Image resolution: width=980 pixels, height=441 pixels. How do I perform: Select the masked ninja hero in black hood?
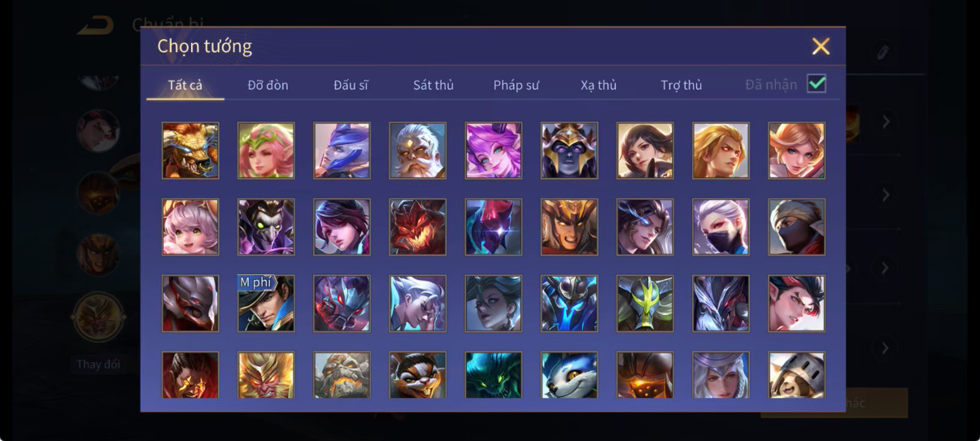pyautogui.click(x=796, y=227)
